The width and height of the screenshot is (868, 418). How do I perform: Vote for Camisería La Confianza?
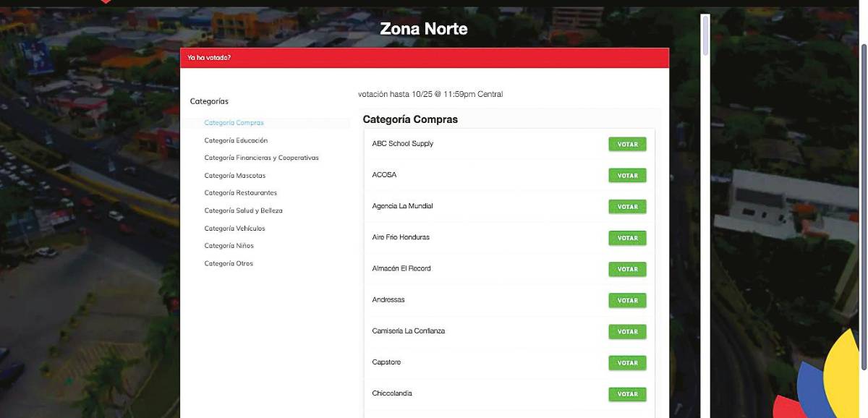click(627, 331)
